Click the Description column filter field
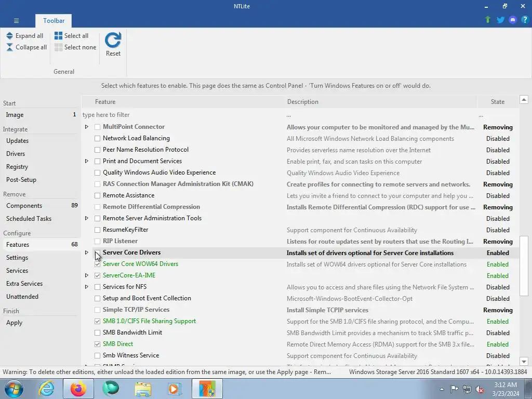 (381, 115)
